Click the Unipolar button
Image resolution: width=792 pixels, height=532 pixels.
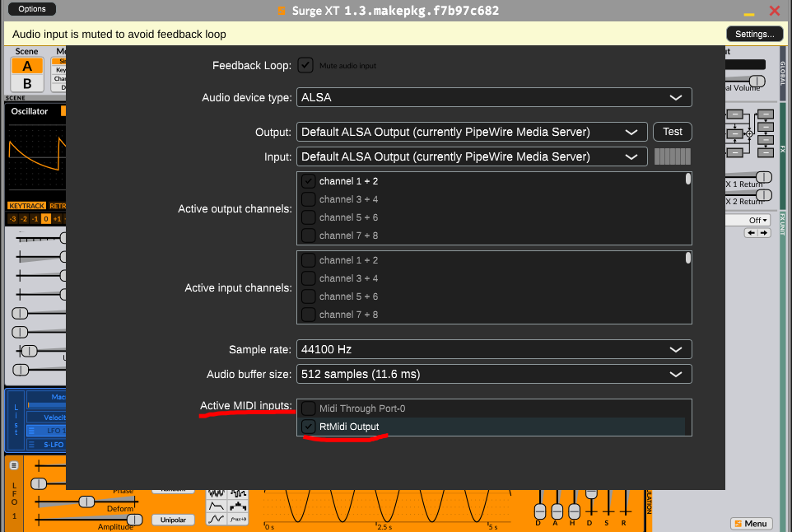click(x=173, y=520)
